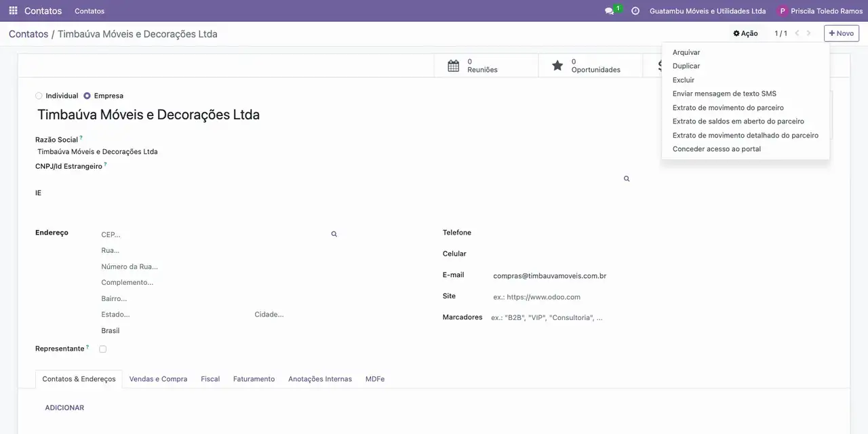Screen dimensions: 868x434
Task: Open Contatos top menu item
Action: 90,11
